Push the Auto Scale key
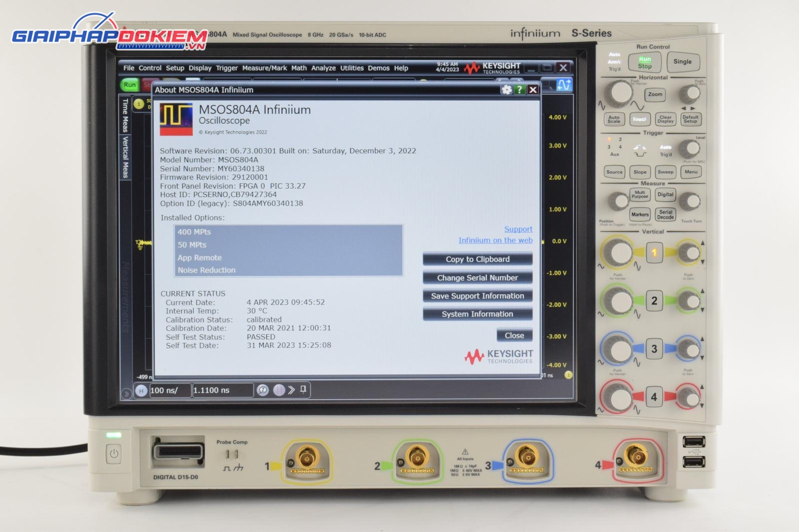The width and height of the screenshot is (799, 532). pos(614,119)
